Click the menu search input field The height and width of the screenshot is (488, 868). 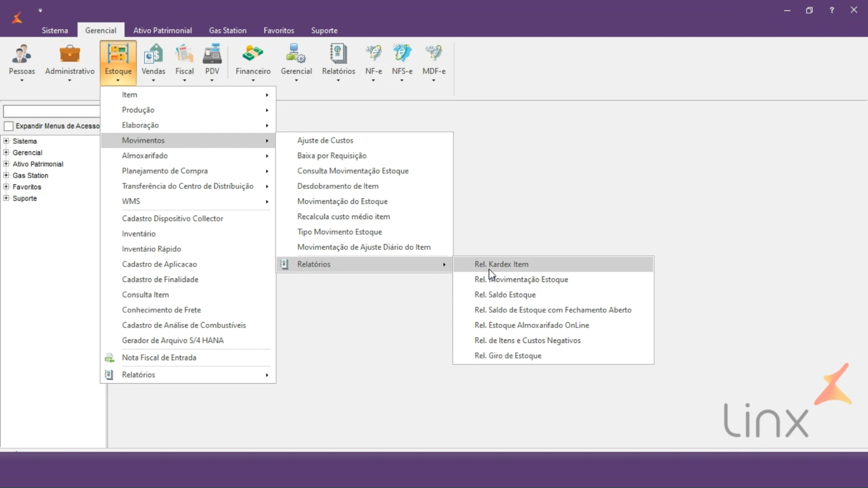[x=52, y=111]
